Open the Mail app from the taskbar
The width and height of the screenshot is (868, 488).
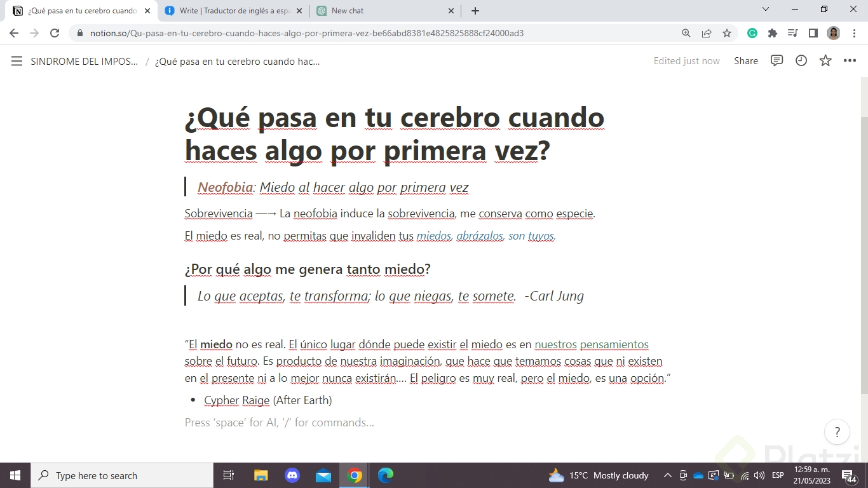pos(323,475)
